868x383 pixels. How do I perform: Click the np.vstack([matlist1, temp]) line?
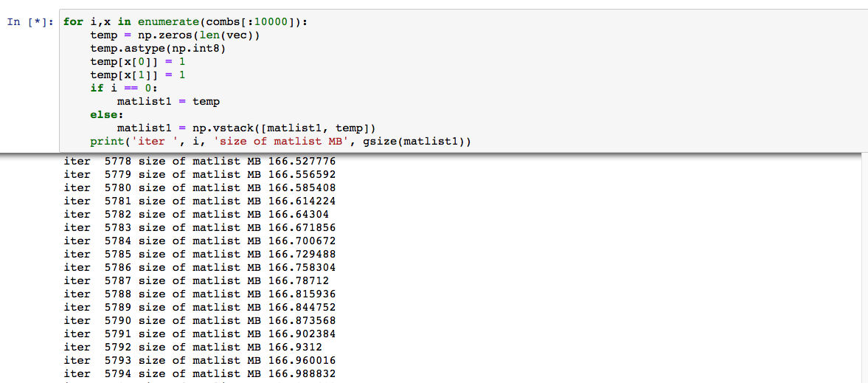(x=247, y=128)
